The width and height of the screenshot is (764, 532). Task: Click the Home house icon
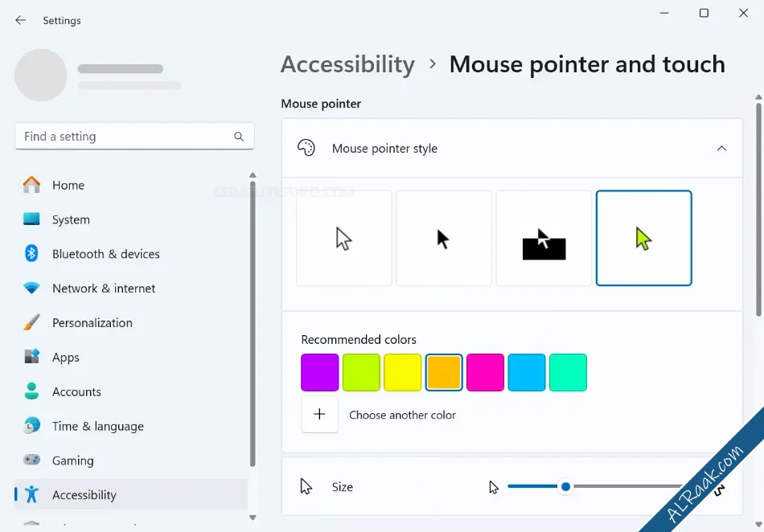(x=31, y=185)
